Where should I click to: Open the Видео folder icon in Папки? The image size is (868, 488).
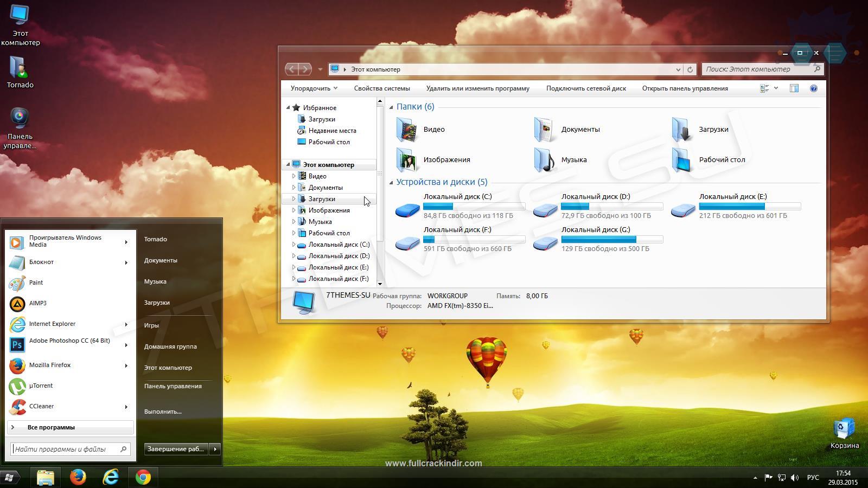pos(406,130)
